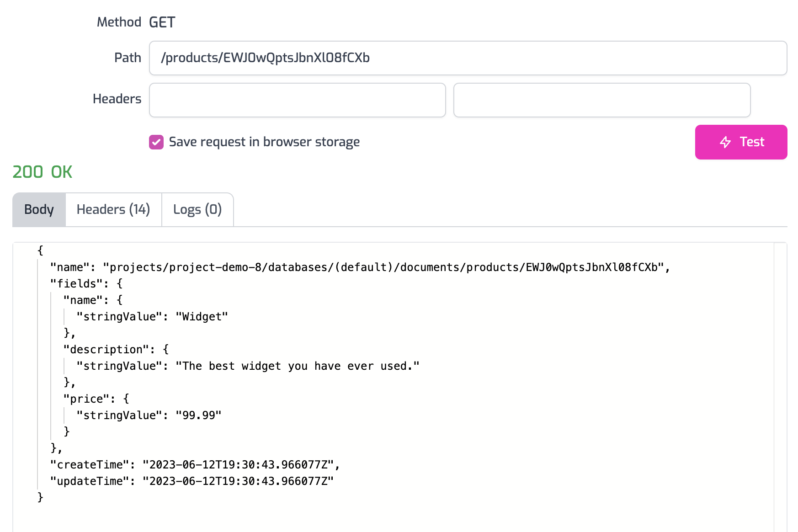Click the 200 OK status text
The width and height of the screenshot is (798, 532).
[x=43, y=172]
